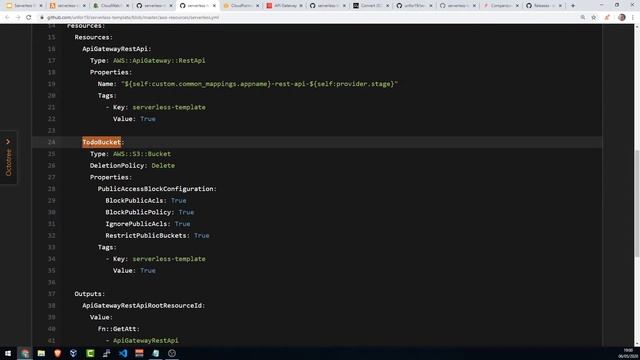The width and height of the screenshot is (640, 360).
Task: Open a new browser tab with plus
Action: (x=573, y=6)
